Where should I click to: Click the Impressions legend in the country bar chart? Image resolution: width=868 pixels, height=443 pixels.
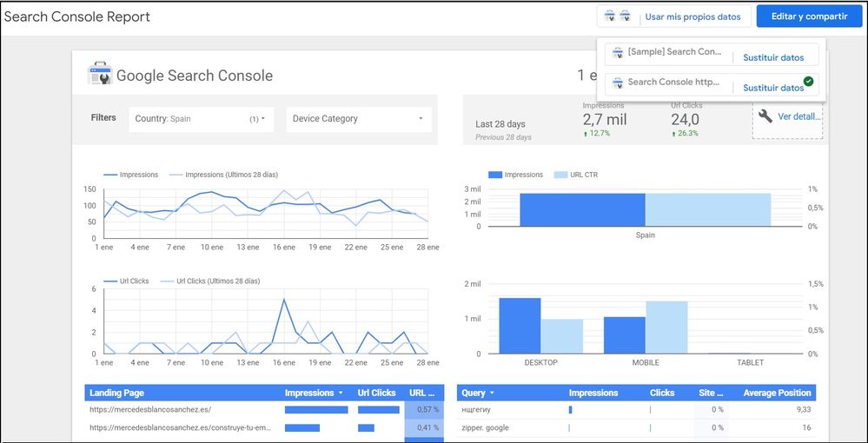pyautogui.click(x=515, y=175)
